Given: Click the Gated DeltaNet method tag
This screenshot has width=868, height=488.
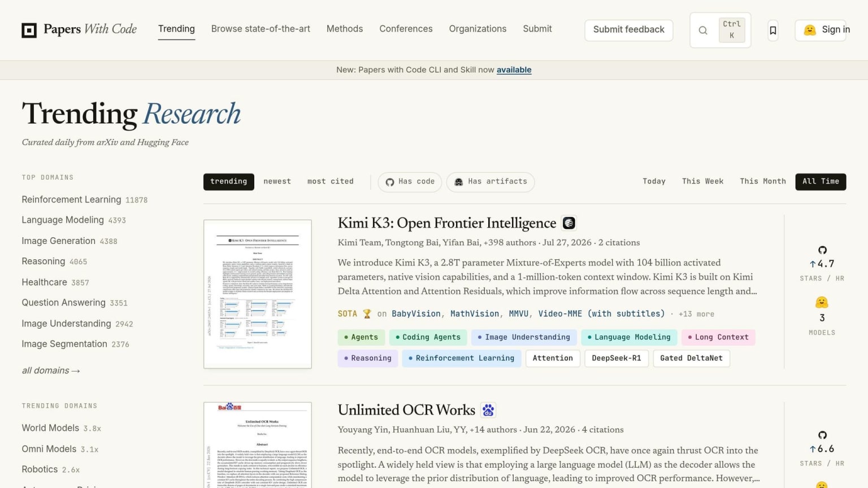Looking at the screenshot, I should (x=691, y=358).
